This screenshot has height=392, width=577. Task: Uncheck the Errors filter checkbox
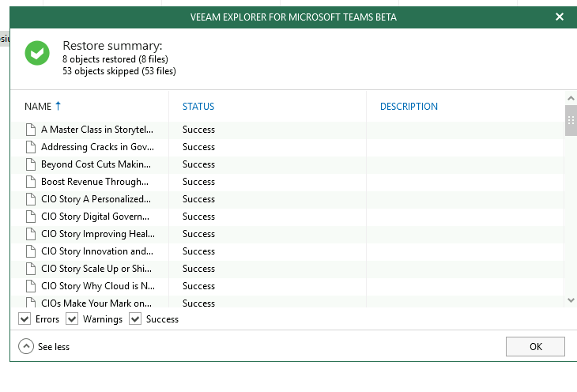coord(25,318)
